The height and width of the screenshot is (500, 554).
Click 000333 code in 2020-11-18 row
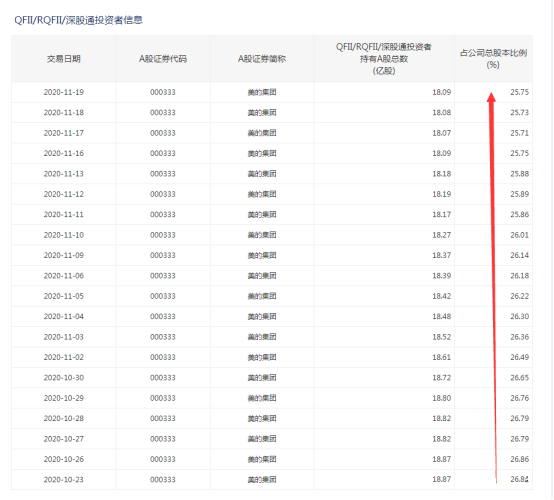(x=163, y=113)
